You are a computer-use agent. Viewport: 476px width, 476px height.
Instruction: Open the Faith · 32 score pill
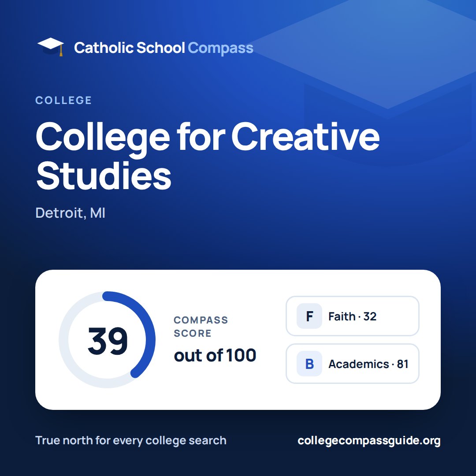point(353,316)
